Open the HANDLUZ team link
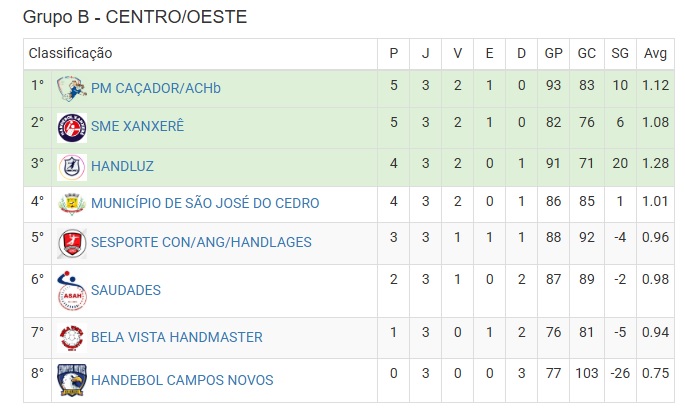The image size is (685, 413). click(122, 167)
